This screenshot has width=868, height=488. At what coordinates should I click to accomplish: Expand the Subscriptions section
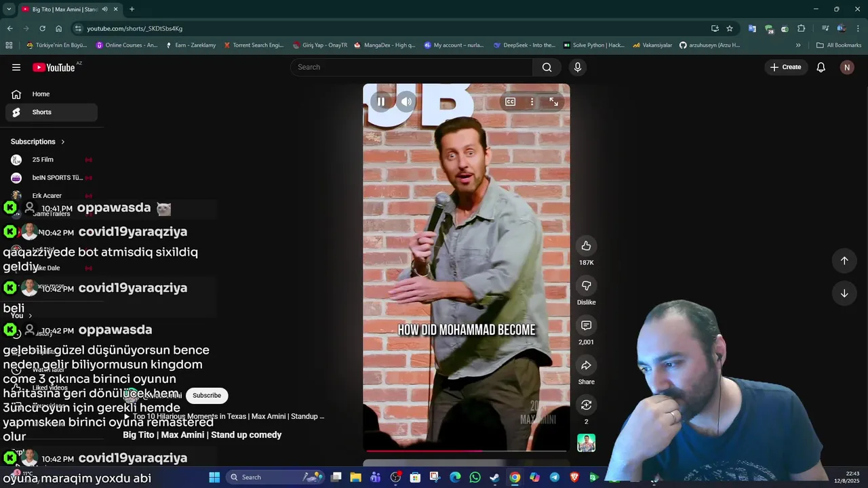click(38, 142)
